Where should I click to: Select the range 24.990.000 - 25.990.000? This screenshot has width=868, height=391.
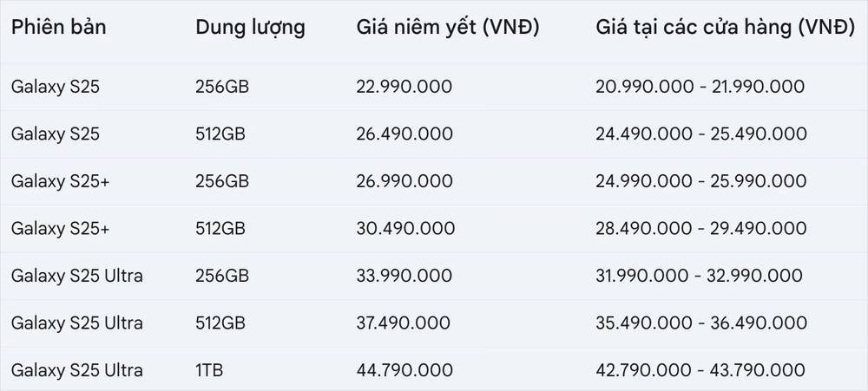coord(701,181)
